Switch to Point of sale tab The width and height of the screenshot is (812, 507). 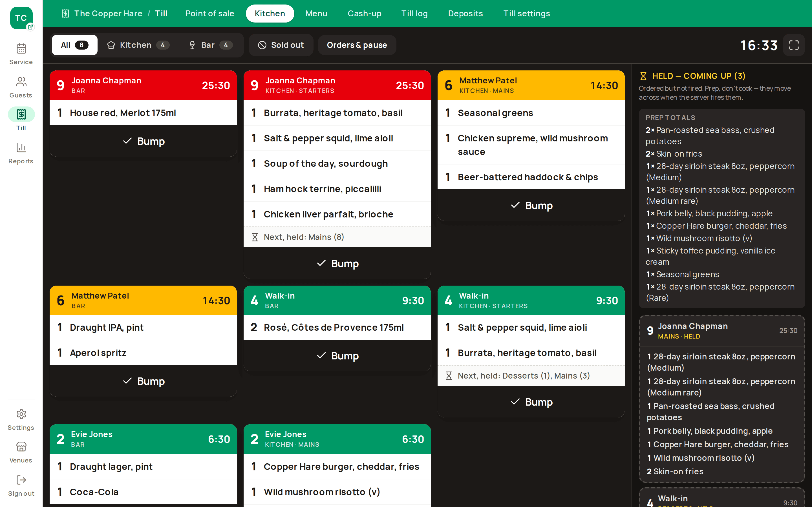coord(210,14)
